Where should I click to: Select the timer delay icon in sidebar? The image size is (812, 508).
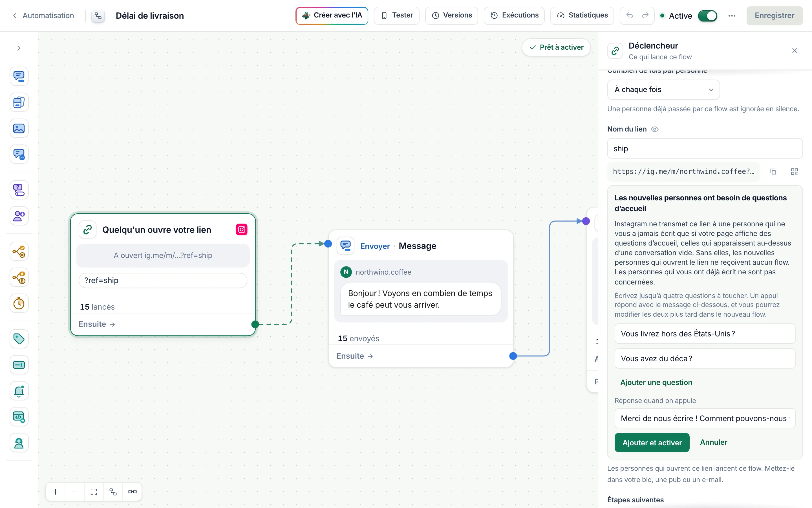coord(19,303)
